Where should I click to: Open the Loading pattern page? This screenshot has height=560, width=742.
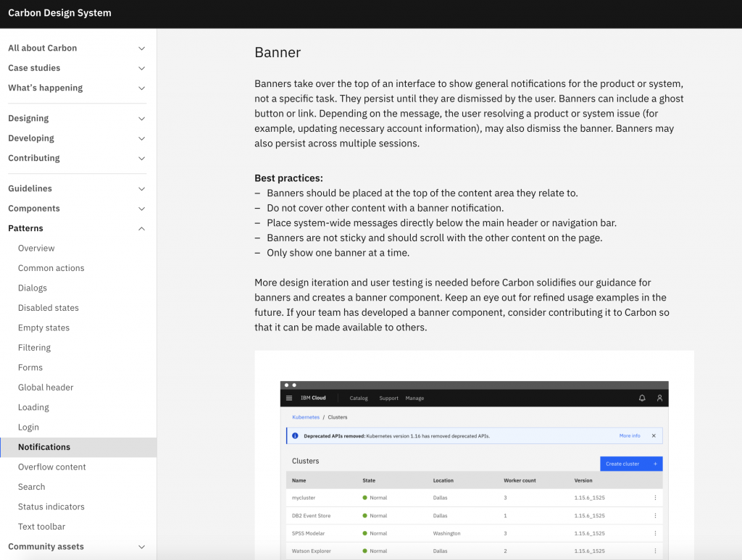(33, 406)
